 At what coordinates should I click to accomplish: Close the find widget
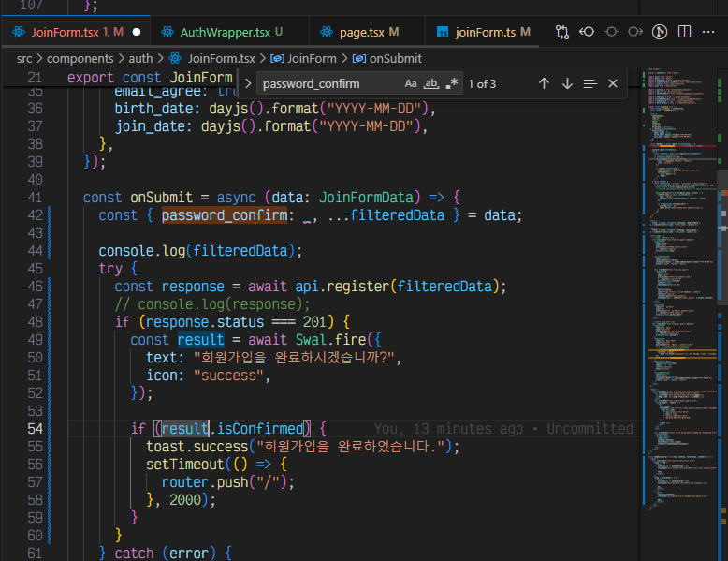tap(613, 83)
